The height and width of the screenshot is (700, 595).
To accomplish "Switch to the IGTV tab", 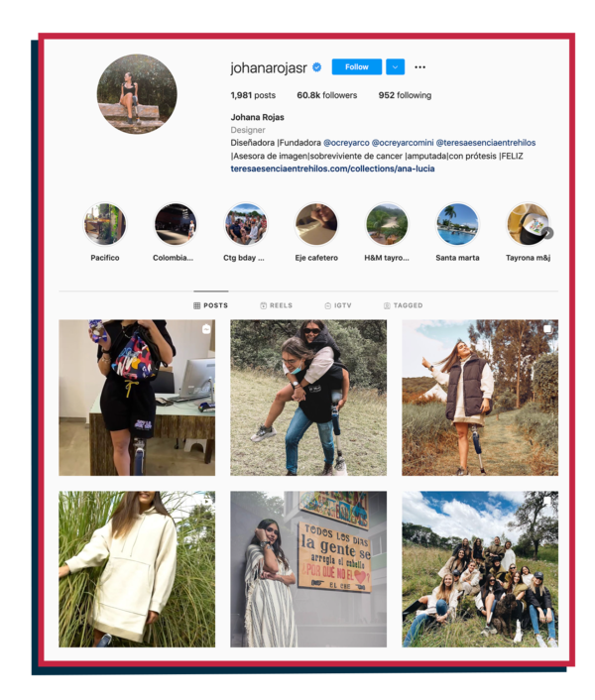I will click(338, 305).
